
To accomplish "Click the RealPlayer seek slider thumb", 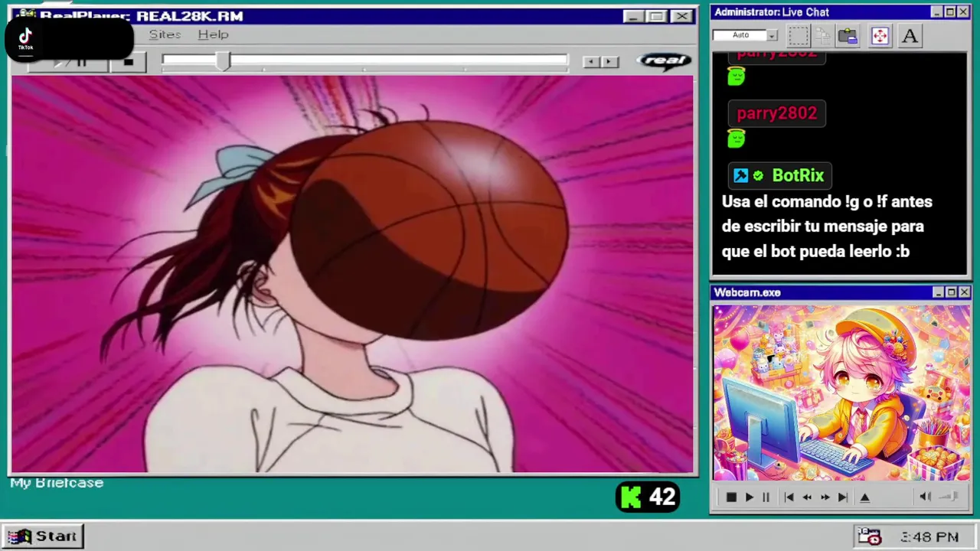I will pyautogui.click(x=222, y=61).
